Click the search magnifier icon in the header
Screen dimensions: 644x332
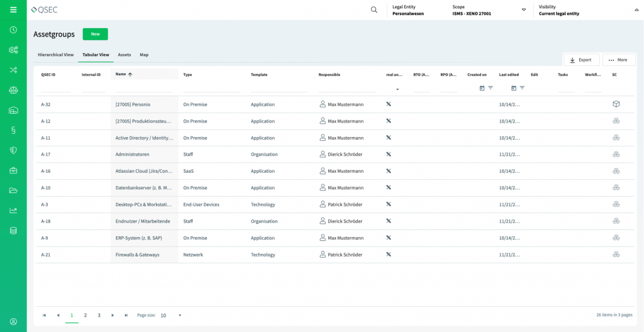(374, 9)
